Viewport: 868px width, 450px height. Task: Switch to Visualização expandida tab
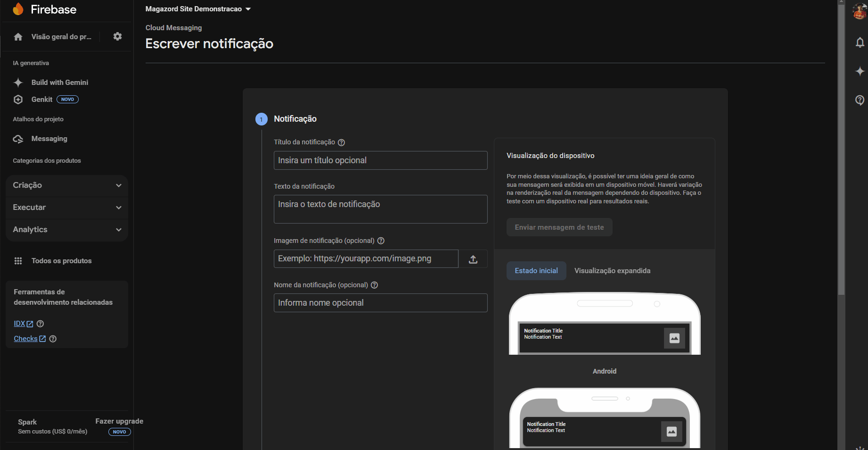tap(612, 271)
